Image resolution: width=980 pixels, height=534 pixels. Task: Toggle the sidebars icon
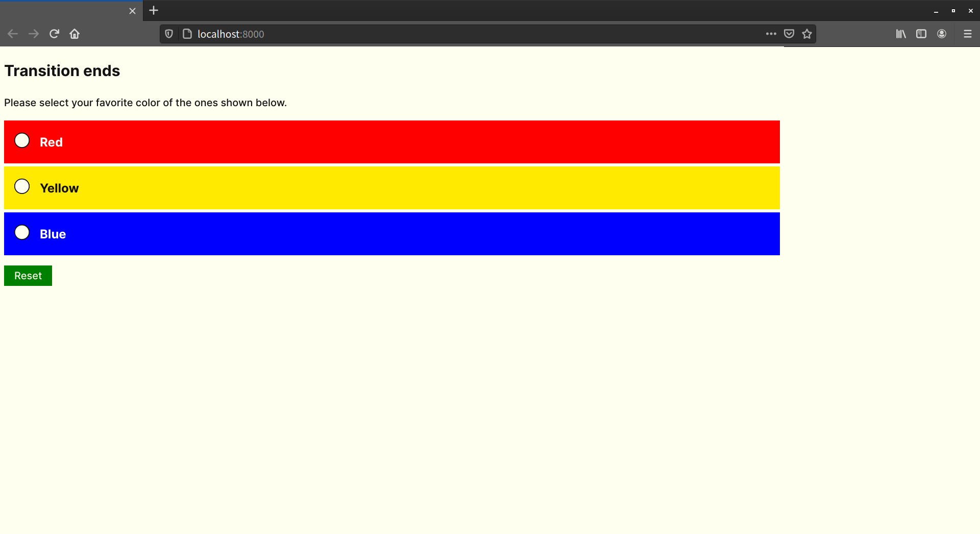921,34
